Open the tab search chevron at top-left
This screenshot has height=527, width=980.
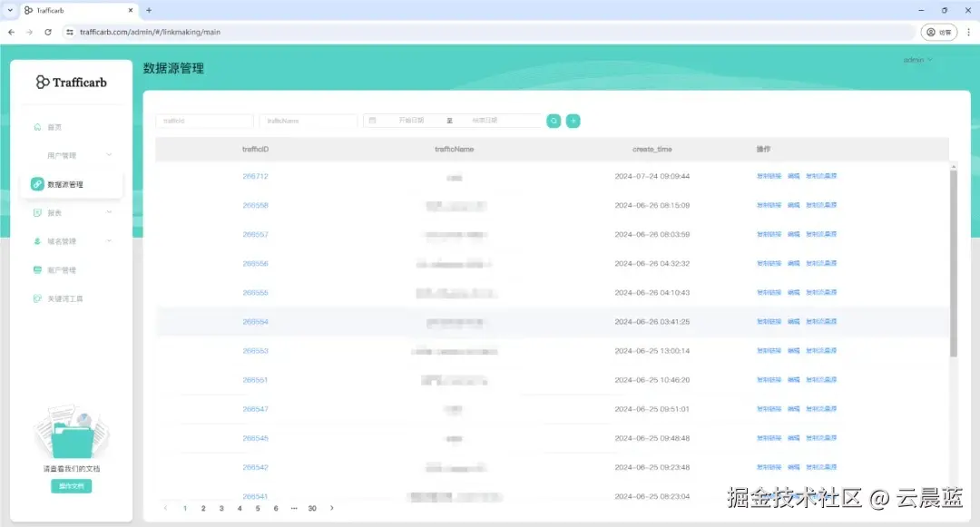[x=10, y=10]
